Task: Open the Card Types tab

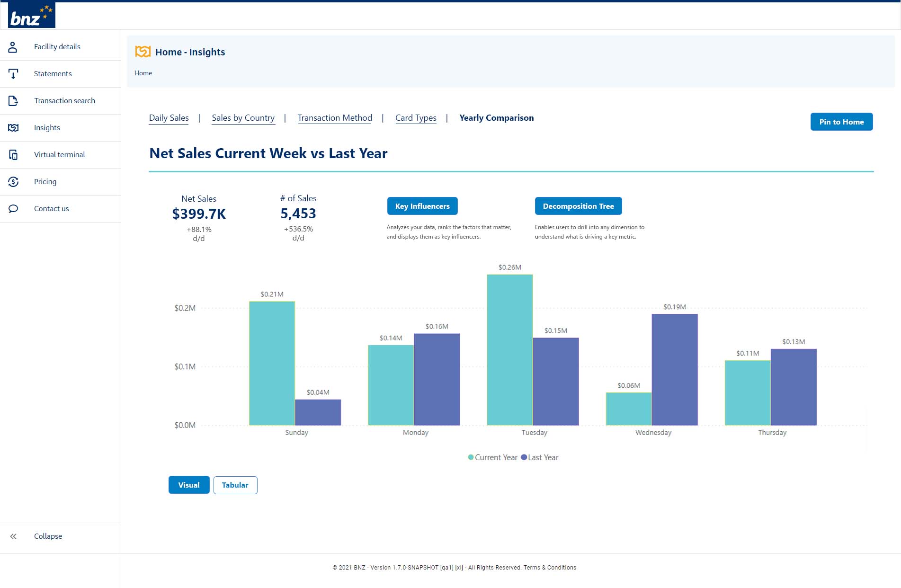Action: pos(416,118)
